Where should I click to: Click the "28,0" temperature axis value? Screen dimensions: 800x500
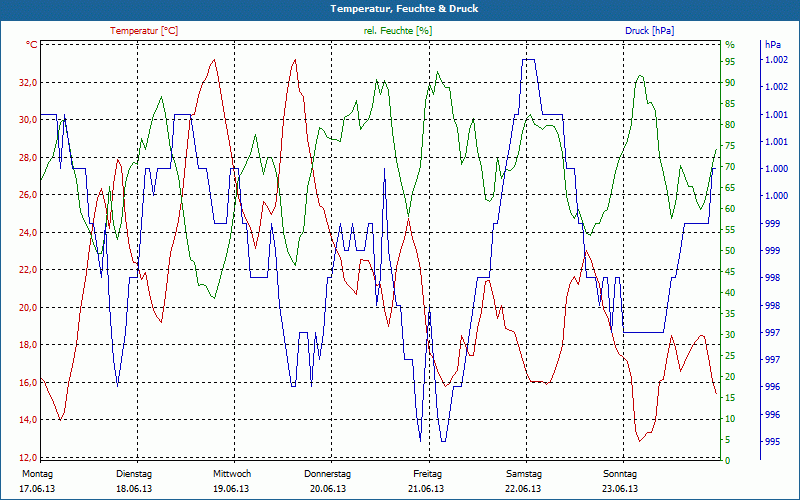pos(28,158)
